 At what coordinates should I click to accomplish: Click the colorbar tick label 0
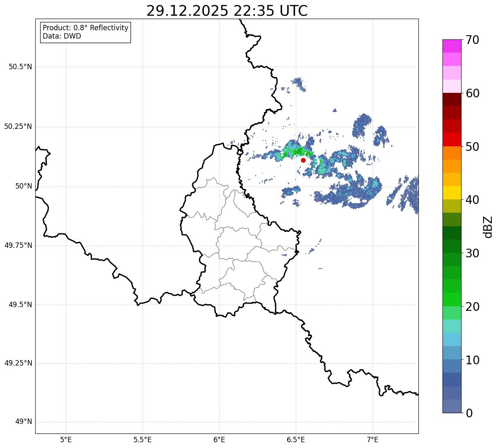coord(469,413)
